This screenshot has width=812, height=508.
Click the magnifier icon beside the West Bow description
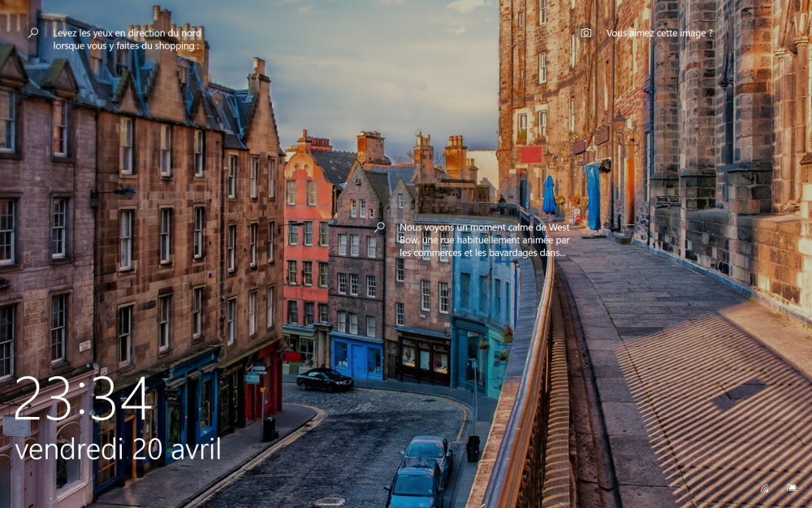(x=379, y=227)
